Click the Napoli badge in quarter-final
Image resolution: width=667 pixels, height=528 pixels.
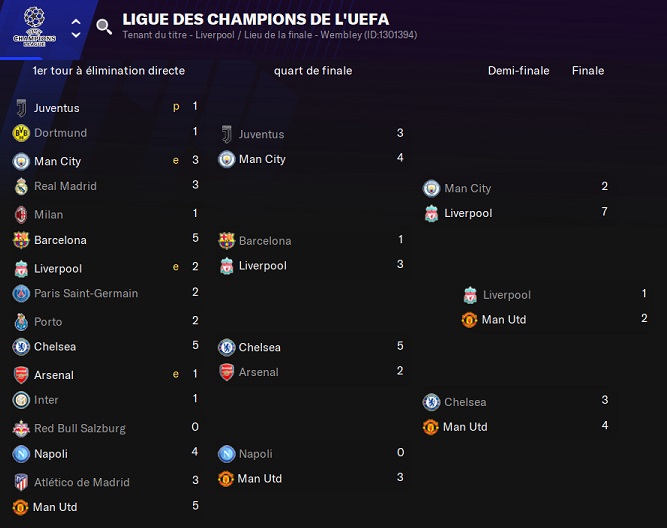pyautogui.click(x=226, y=454)
